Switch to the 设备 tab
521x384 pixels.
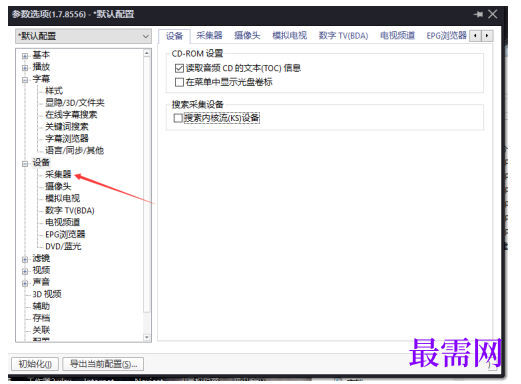pyautogui.click(x=174, y=36)
